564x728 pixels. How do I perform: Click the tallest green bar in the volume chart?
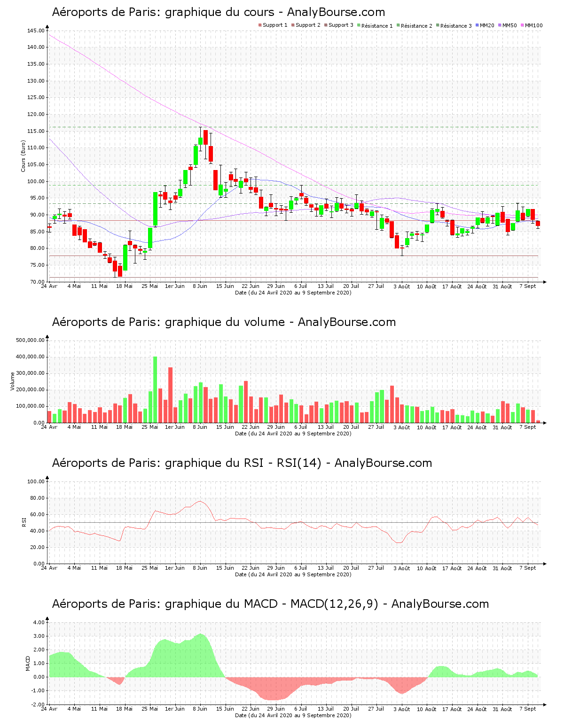[155, 390]
